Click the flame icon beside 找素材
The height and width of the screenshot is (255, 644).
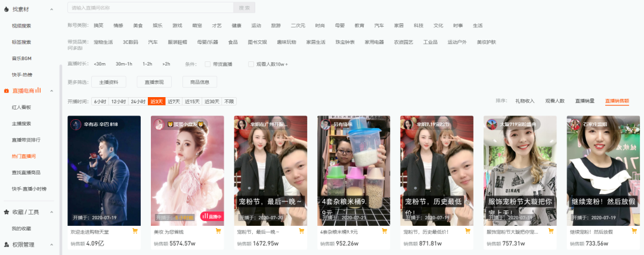tap(6, 9)
